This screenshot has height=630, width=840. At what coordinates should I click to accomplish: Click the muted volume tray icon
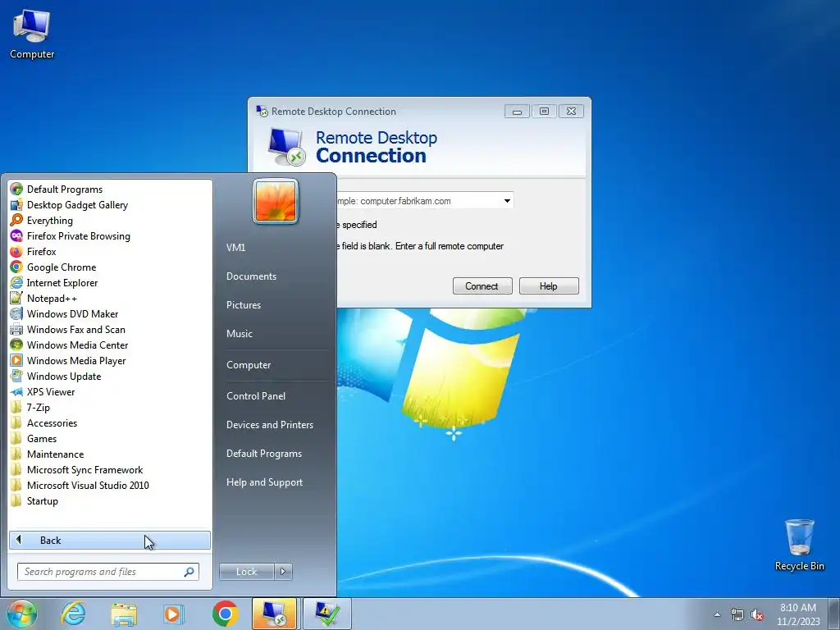click(x=757, y=614)
